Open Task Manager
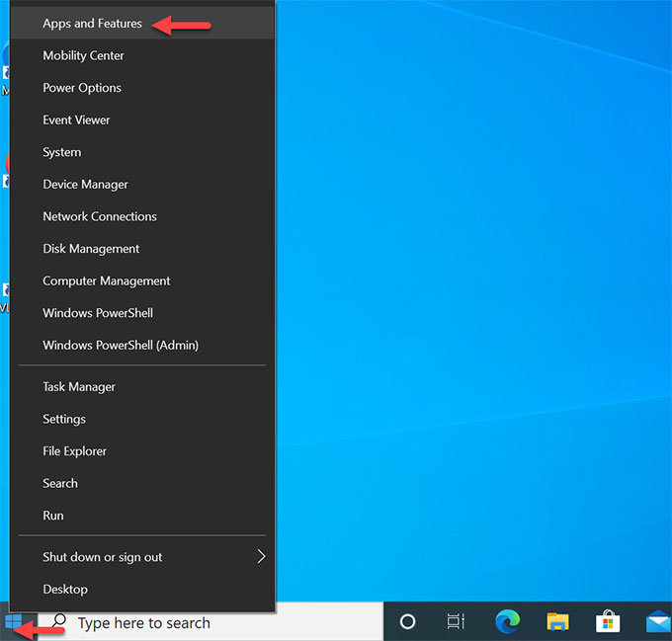 [x=142, y=386]
